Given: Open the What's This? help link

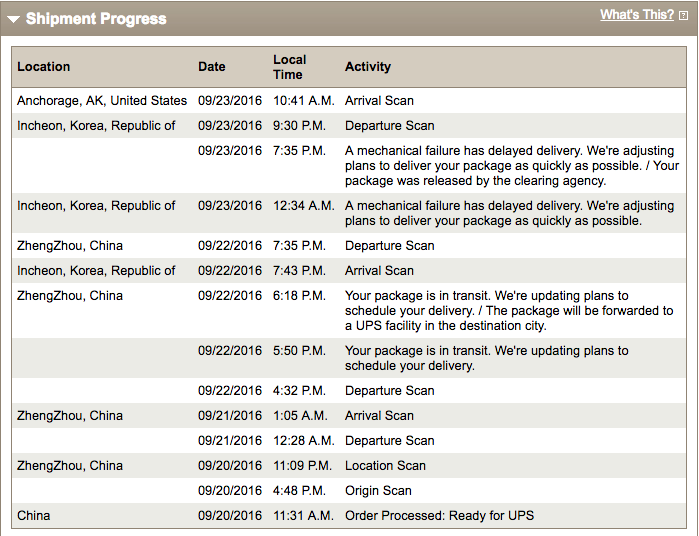Looking at the screenshot, I should (x=637, y=15).
